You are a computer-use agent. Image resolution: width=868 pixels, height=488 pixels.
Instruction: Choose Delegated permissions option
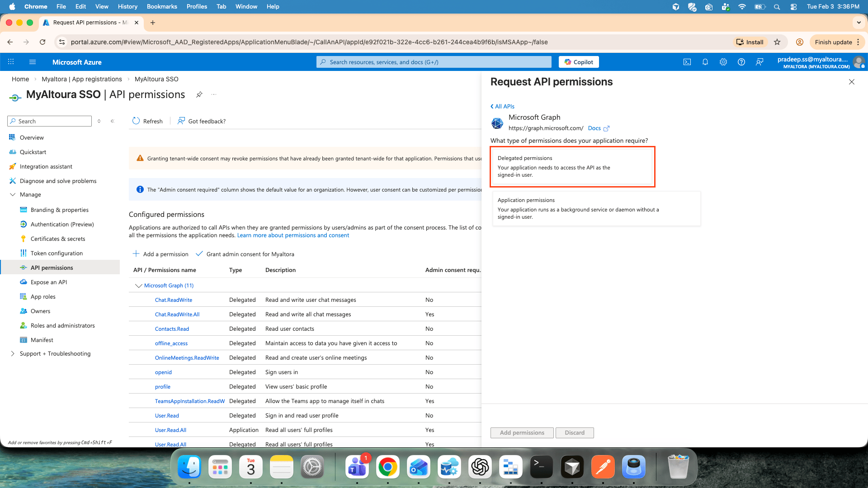[x=572, y=167]
